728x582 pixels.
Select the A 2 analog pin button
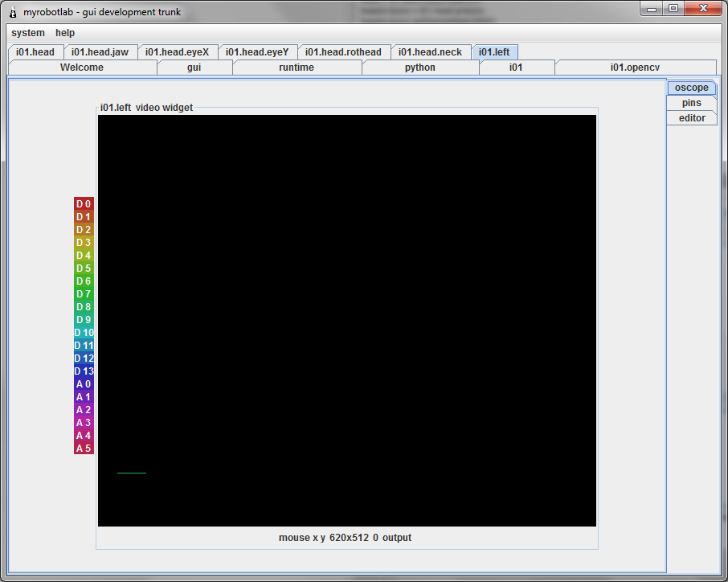(84, 410)
